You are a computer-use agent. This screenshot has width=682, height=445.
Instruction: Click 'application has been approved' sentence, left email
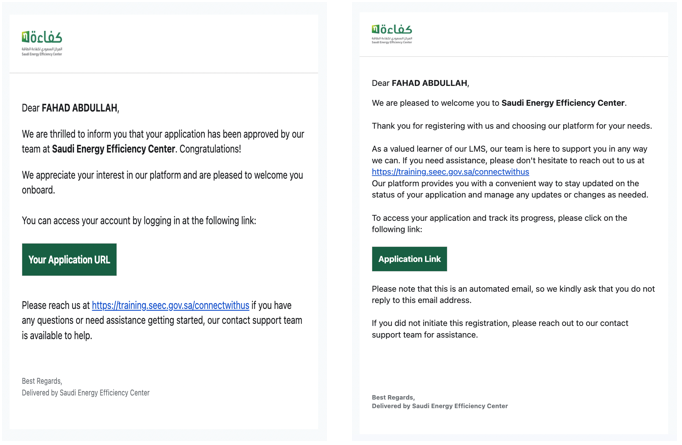pos(163,141)
